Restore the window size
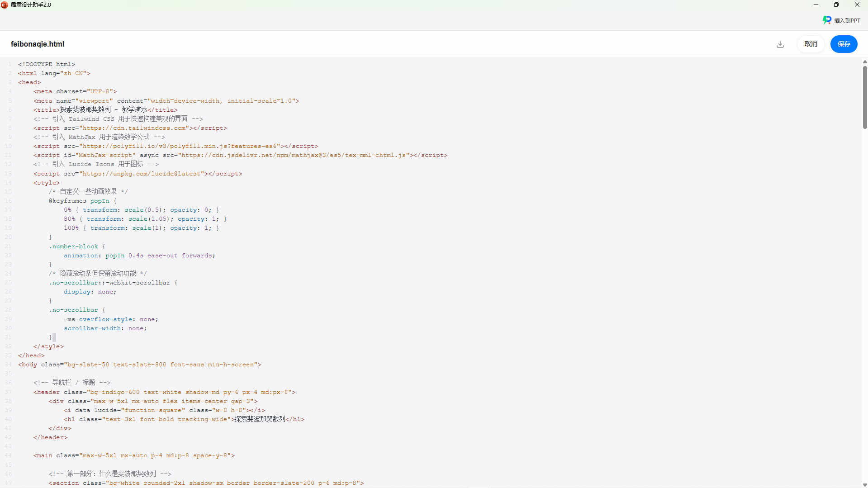Viewport: 868px width, 488px height. click(x=836, y=5)
